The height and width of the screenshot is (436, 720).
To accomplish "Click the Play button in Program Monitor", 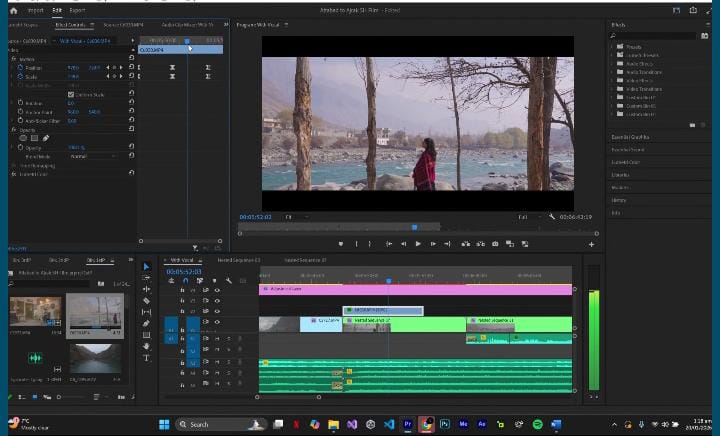I will (418, 244).
